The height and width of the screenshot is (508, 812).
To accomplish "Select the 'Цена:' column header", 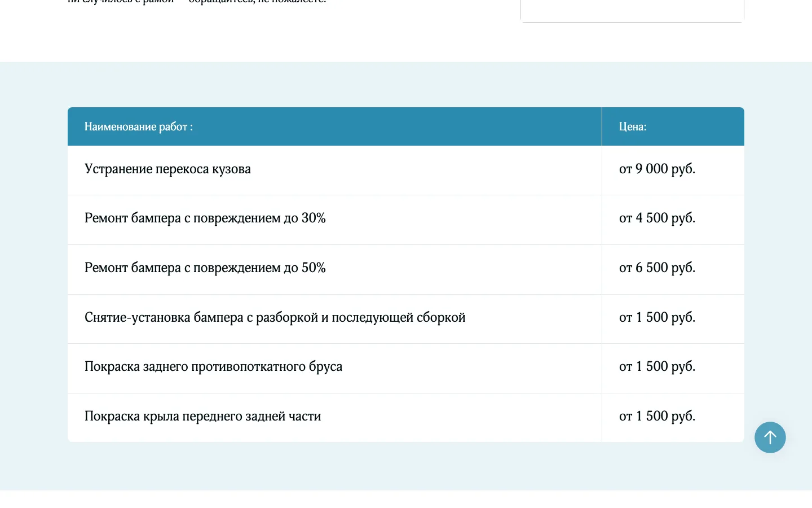I will (x=673, y=126).
